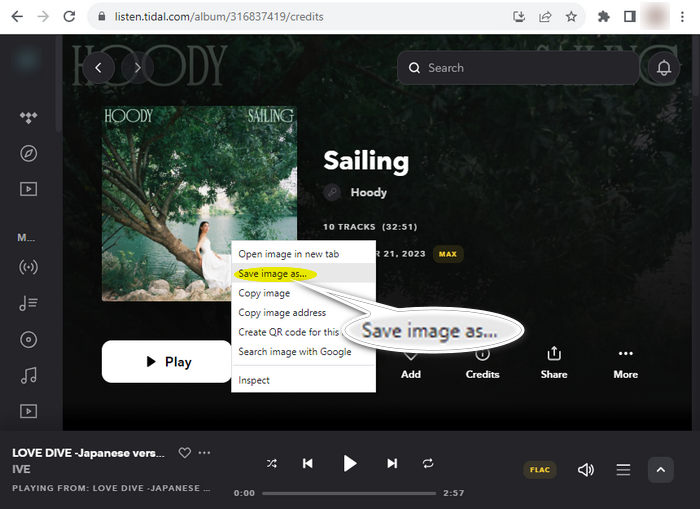Open Tidal home logo in sidebar
The height and width of the screenshot is (509, 700).
(x=29, y=117)
